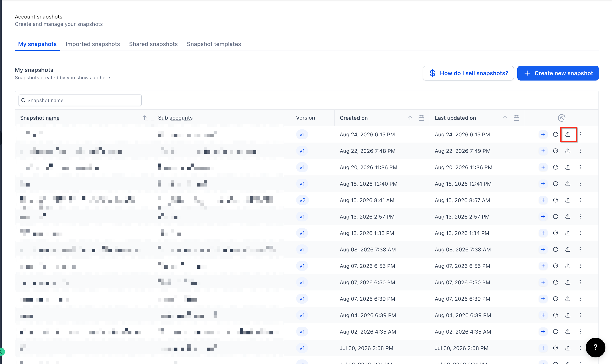Open the help question mark bubble
The height and width of the screenshot is (364, 612).
coord(595,347)
